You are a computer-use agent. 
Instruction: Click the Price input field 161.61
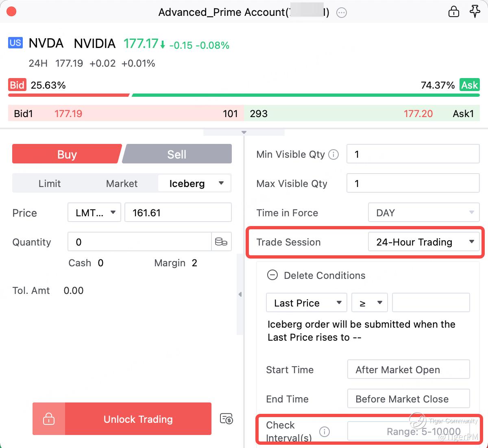pos(178,213)
